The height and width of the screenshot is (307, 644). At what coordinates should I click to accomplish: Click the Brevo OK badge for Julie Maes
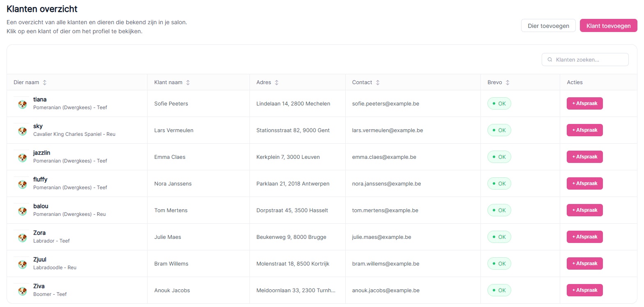[x=499, y=237]
